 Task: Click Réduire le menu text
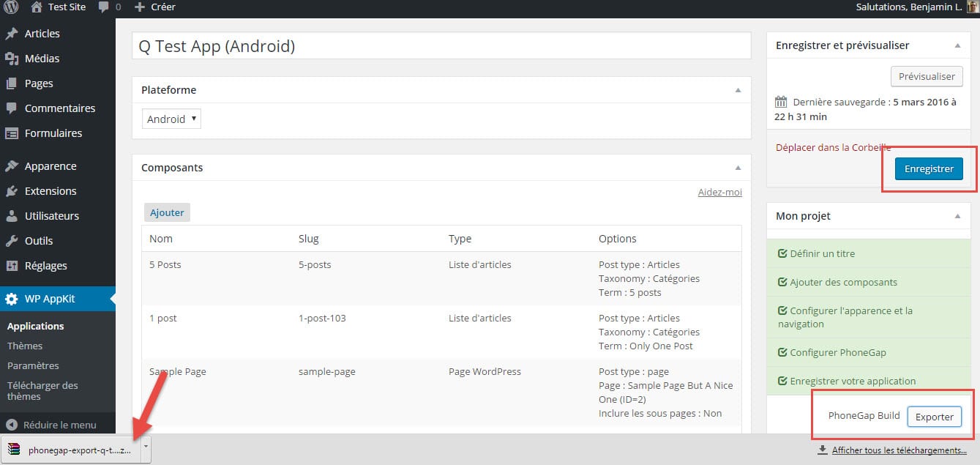(x=59, y=425)
